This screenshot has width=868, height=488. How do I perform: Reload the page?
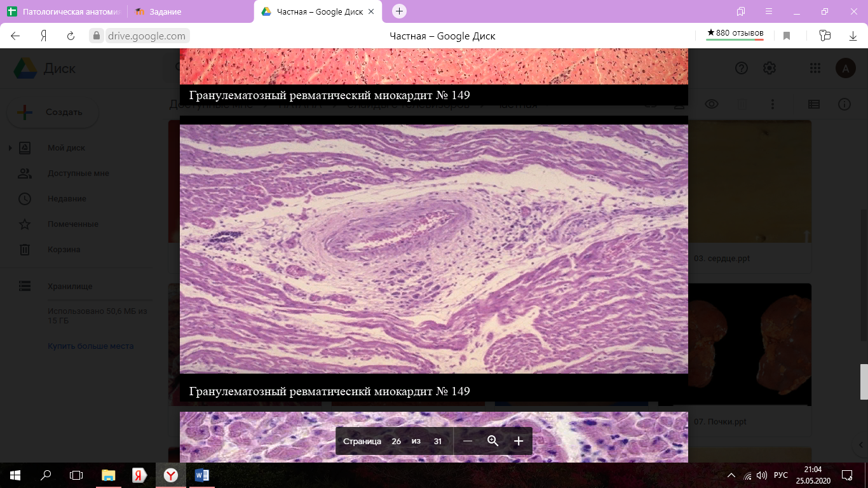pyautogui.click(x=71, y=36)
